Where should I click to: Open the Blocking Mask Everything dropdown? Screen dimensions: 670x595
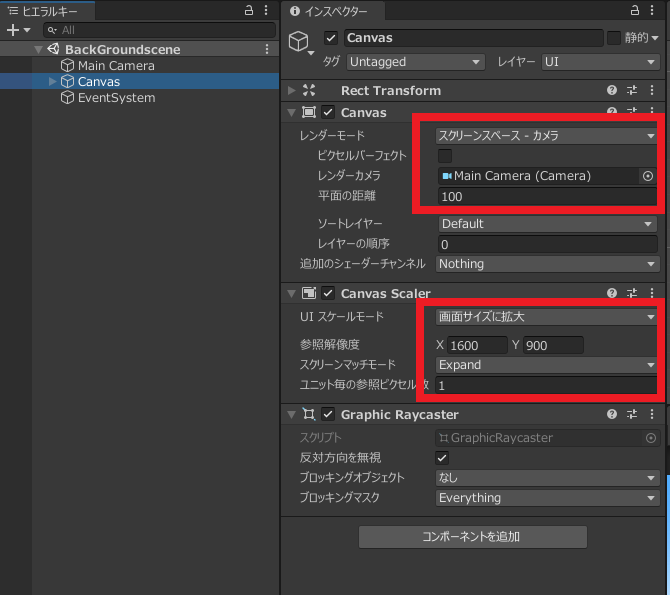click(x=547, y=498)
